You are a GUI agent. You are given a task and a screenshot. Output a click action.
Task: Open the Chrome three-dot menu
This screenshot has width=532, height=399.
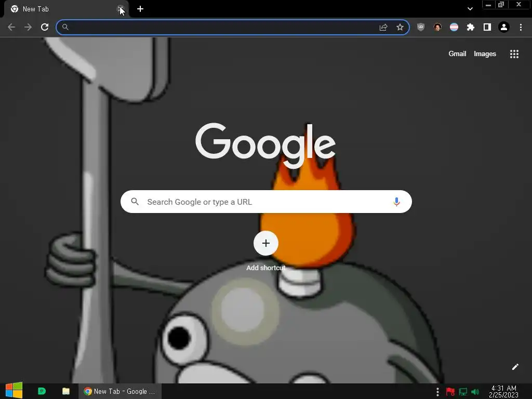tap(521, 27)
